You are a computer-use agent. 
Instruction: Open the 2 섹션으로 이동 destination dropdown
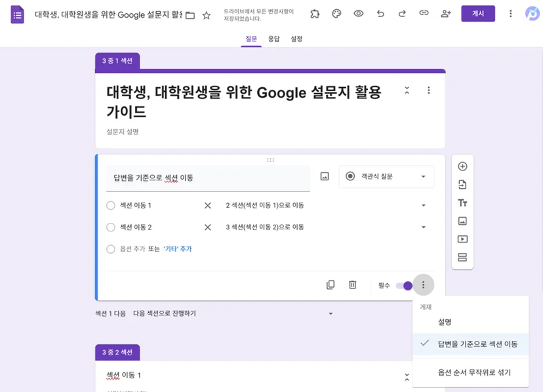tap(326, 205)
